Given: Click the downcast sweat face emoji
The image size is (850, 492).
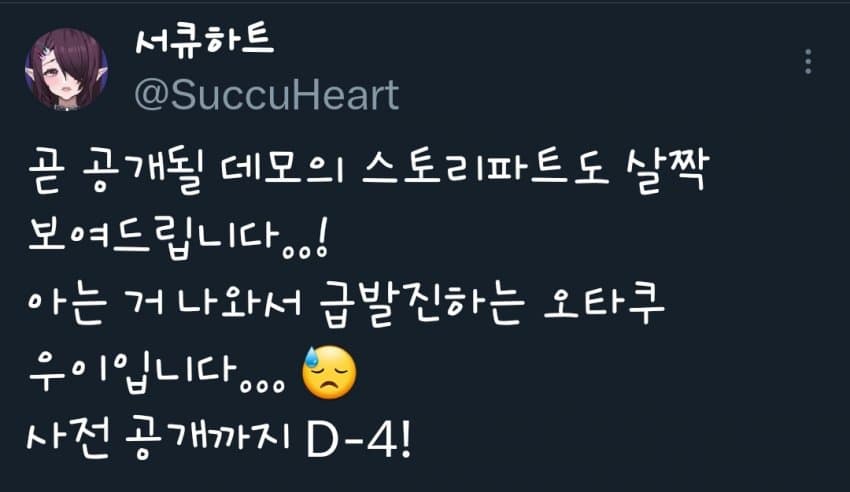Looking at the screenshot, I should point(329,372).
